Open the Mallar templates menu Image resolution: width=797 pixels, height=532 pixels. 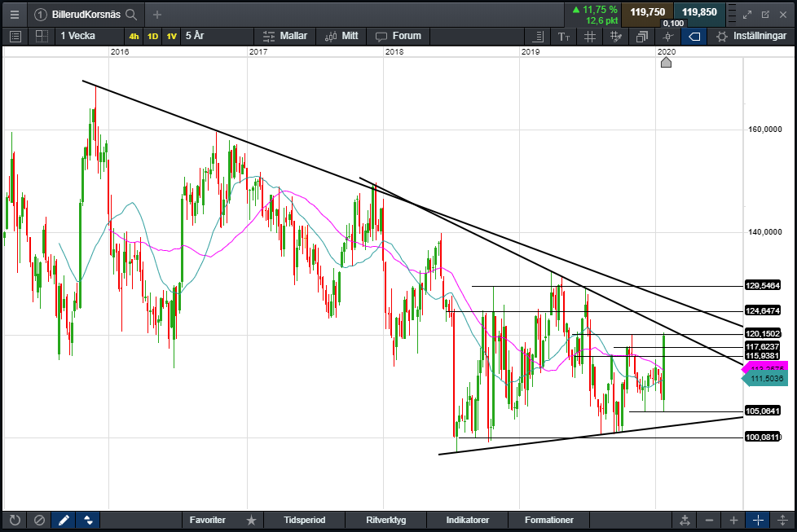(284, 36)
